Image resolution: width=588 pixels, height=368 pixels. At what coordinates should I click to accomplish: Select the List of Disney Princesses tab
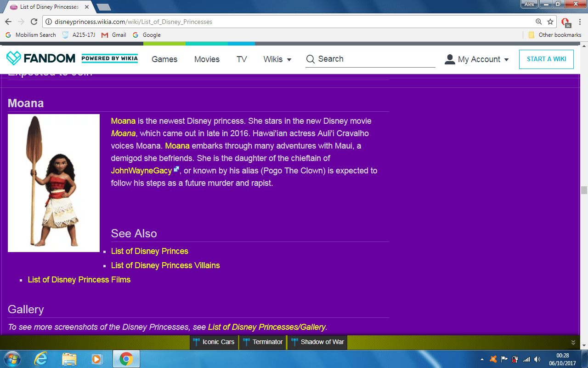point(50,7)
